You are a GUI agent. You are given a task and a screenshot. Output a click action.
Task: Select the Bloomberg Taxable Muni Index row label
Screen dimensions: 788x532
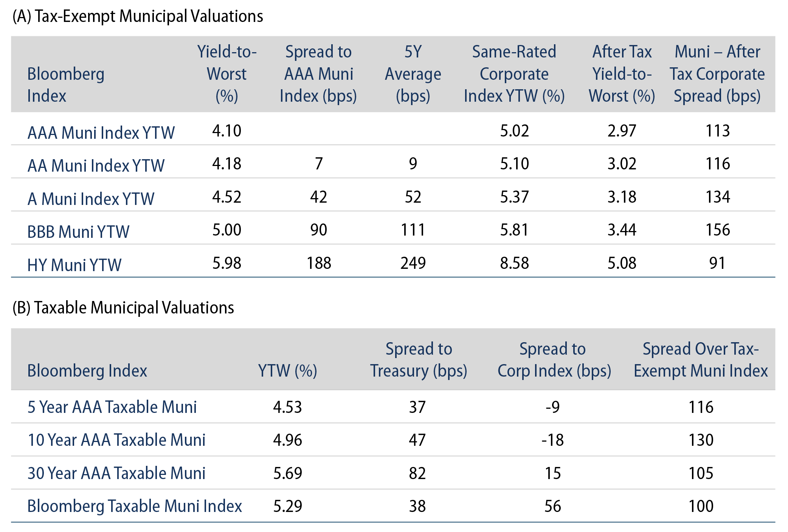pyautogui.click(x=135, y=506)
